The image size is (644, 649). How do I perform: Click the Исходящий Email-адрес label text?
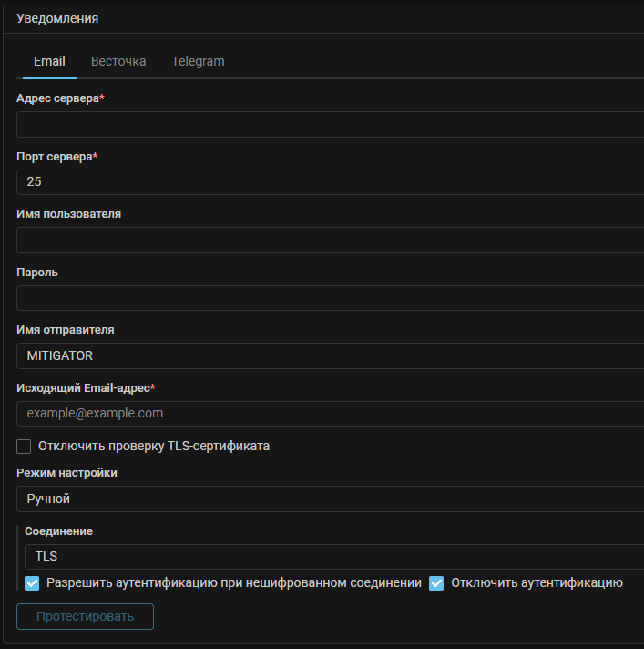[x=84, y=387]
